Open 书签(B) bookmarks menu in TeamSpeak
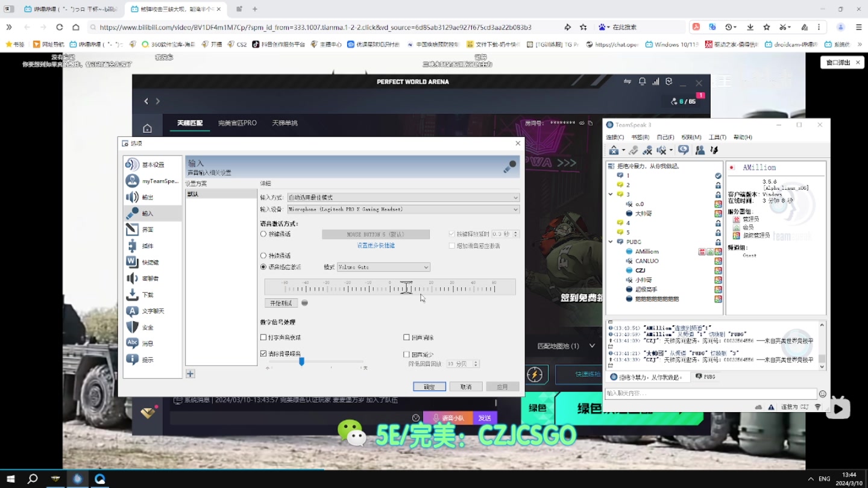Image resolution: width=868 pixels, height=488 pixels. coord(640,137)
